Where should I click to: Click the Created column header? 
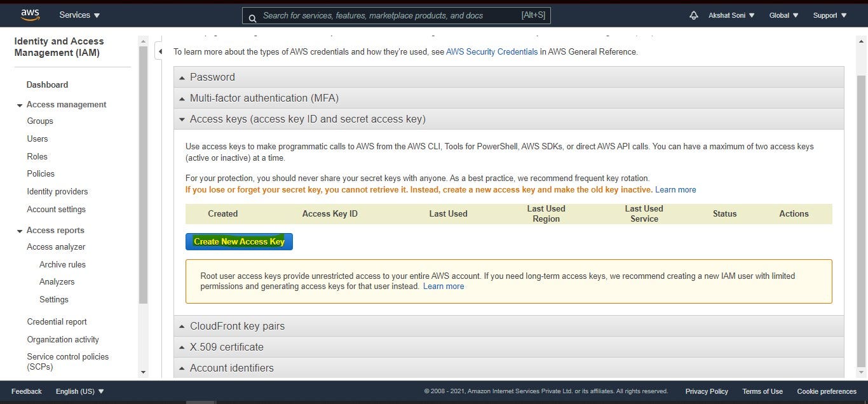(222, 213)
